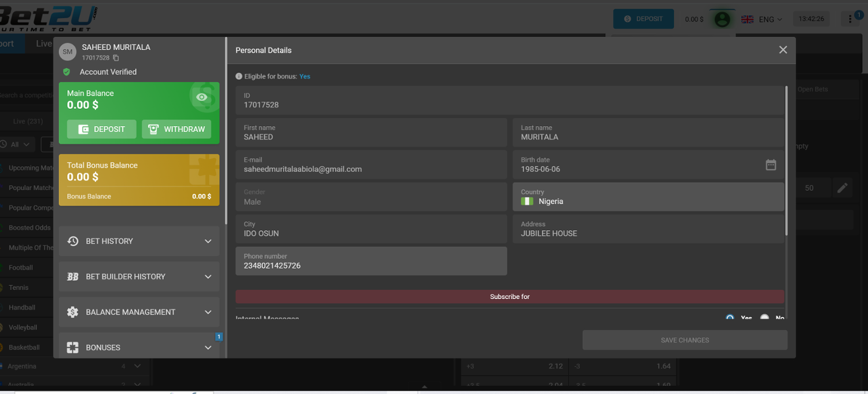Click the green Deposit button in balance card
This screenshot has height=394, width=868.
coord(102,129)
